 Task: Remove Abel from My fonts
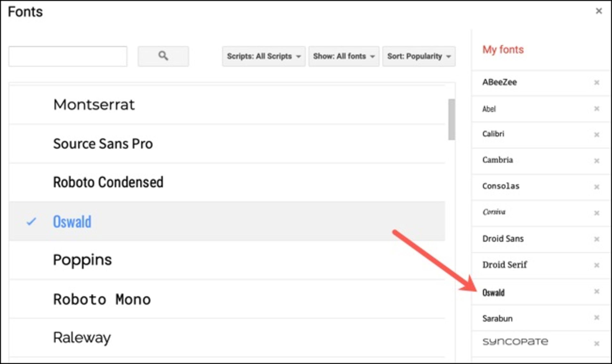[597, 109]
